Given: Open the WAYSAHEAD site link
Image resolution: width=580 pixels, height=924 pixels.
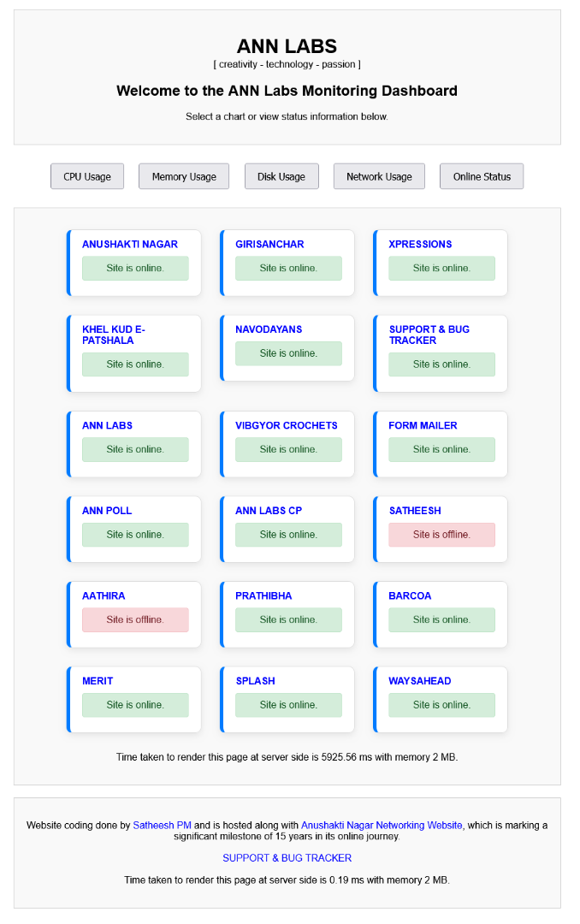Looking at the screenshot, I should pos(420,681).
